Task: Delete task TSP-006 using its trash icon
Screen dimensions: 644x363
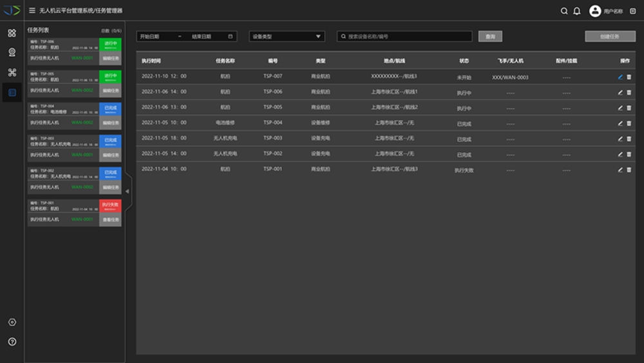Action: coord(629,92)
